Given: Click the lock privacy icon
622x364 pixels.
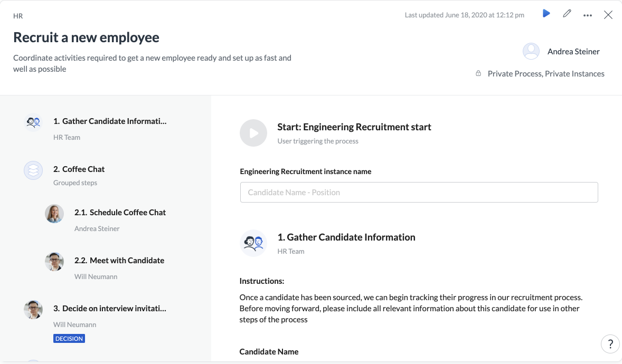Looking at the screenshot, I should click(478, 73).
